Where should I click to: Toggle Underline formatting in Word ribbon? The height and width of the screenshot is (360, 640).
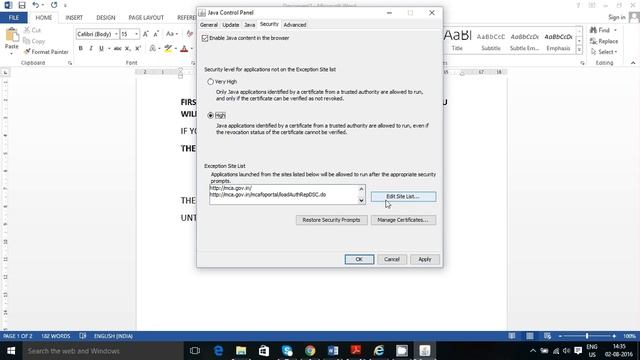[x=101, y=49]
